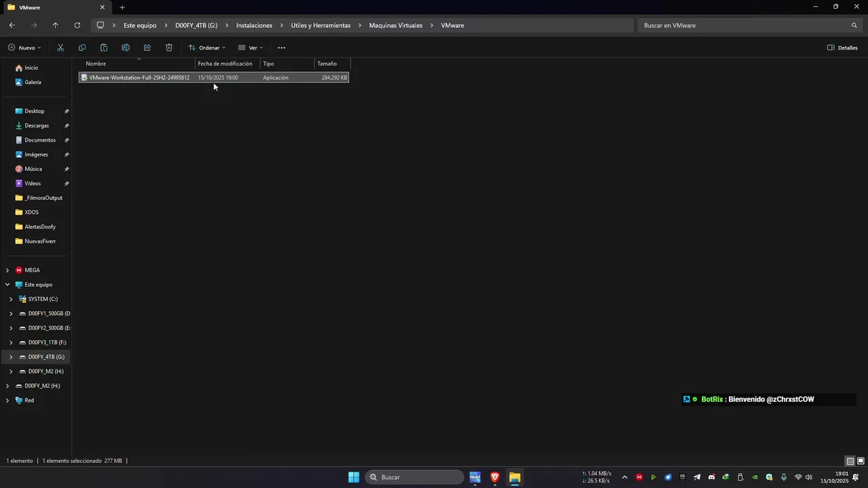Open Discord tray icon

coord(711,477)
